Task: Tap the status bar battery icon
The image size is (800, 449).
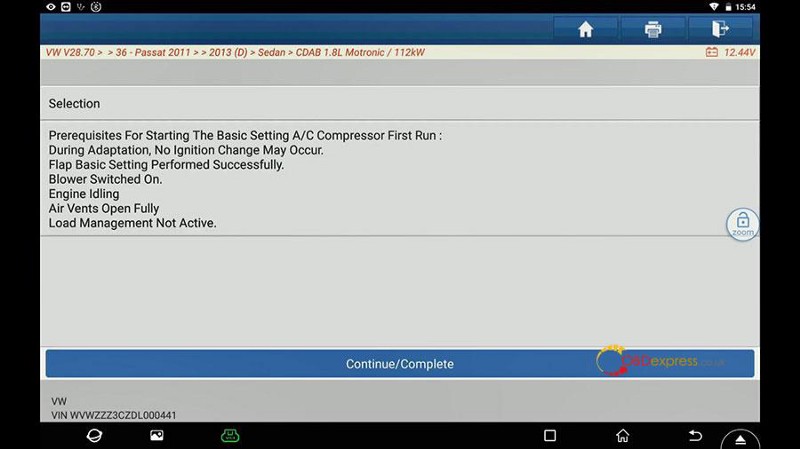Action: pyautogui.click(x=729, y=7)
